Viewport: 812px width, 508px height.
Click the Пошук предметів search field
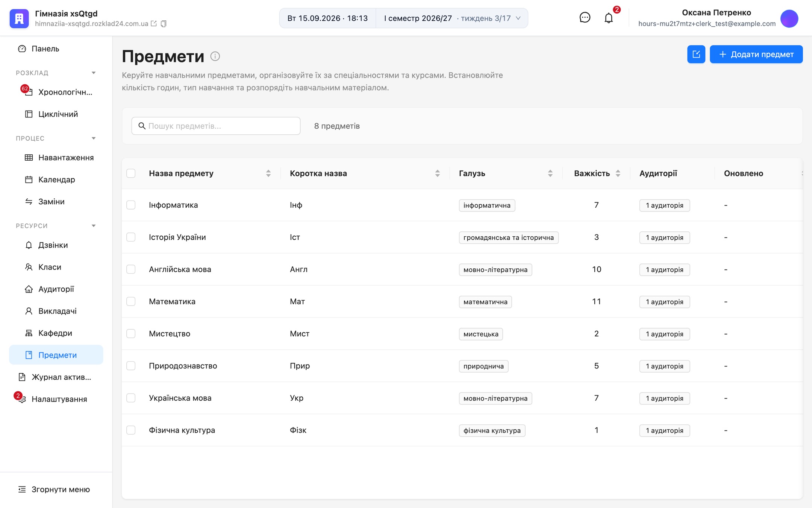[216, 126]
